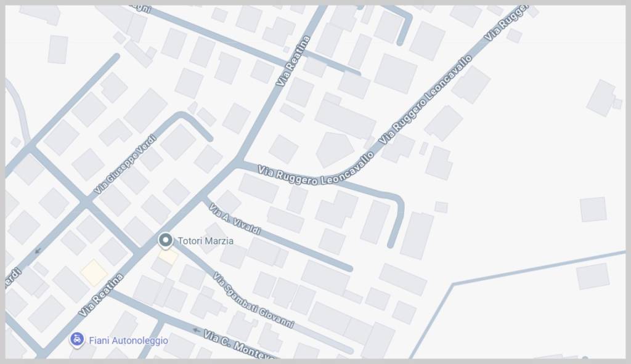The height and width of the screenshot is (364, 631).
Task: Click the pentagon-shaped building above Leoncavallo street
Action: point(335,149)
